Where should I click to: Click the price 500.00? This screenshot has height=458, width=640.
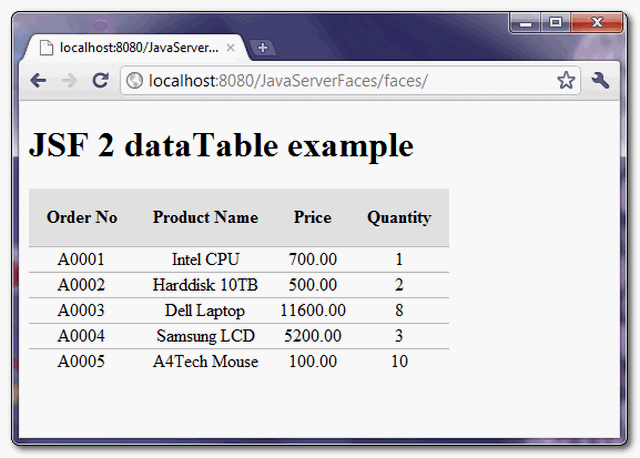point(313,285)
